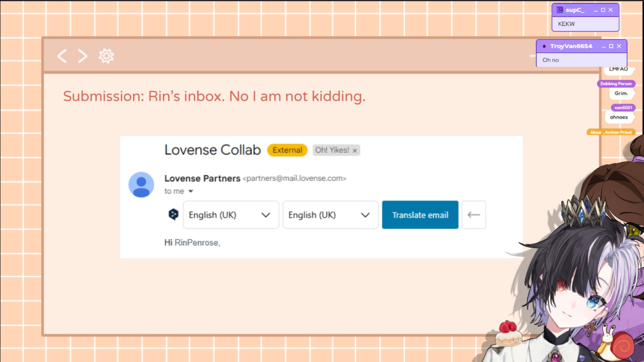Click the sender name Lovense Partners
Screen dimensions: 644x362
202,179
